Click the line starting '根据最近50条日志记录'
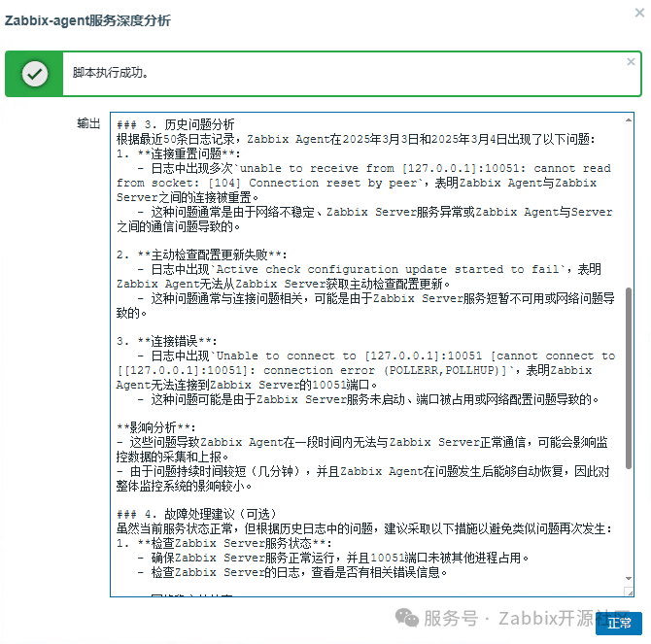This screenshot has height=644, width=651. 356,139
